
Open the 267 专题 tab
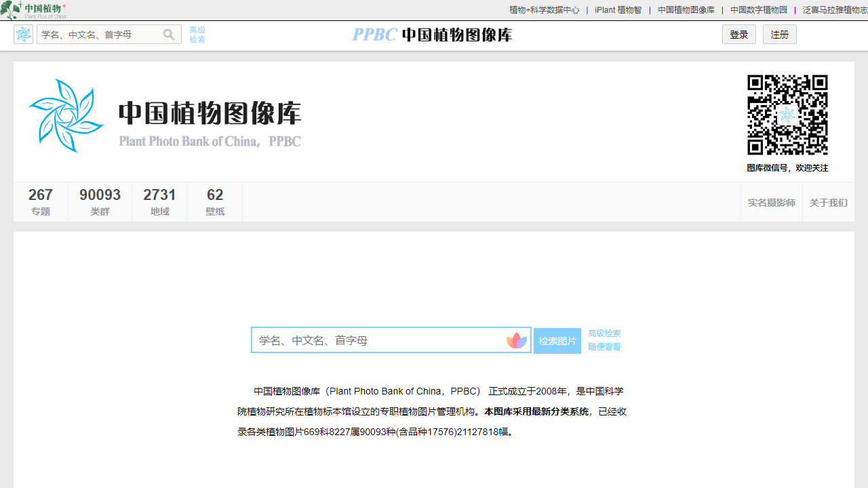coord(41,202)
